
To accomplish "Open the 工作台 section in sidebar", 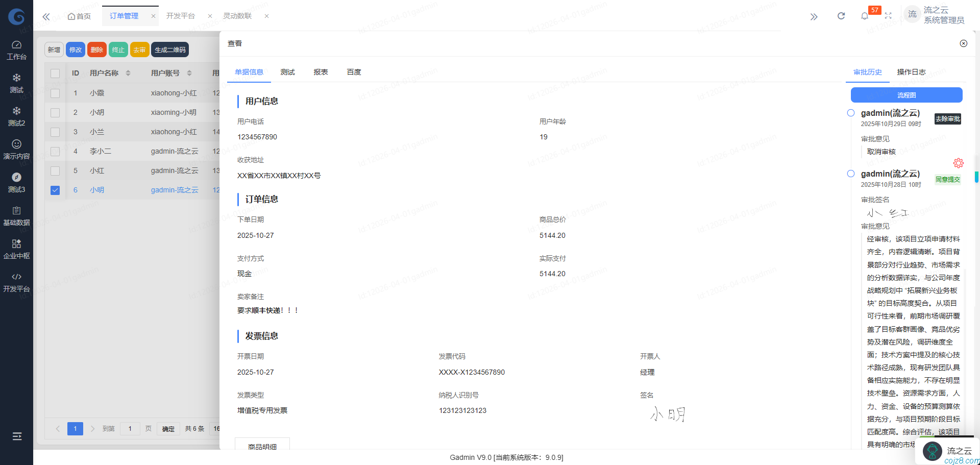I will (x=17, y=50).
